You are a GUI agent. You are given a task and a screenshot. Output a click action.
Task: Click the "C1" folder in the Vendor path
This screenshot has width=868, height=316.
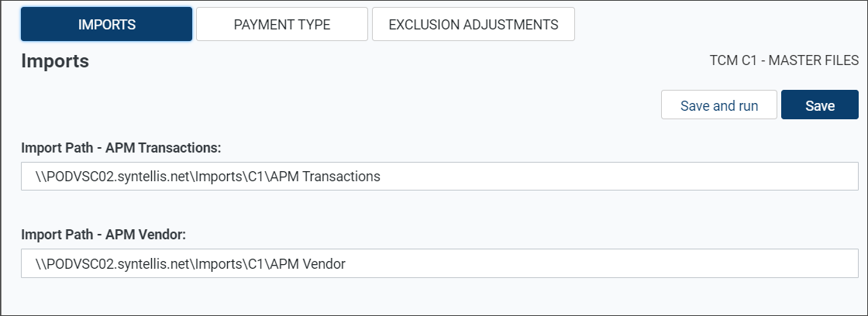click(255, 264)
